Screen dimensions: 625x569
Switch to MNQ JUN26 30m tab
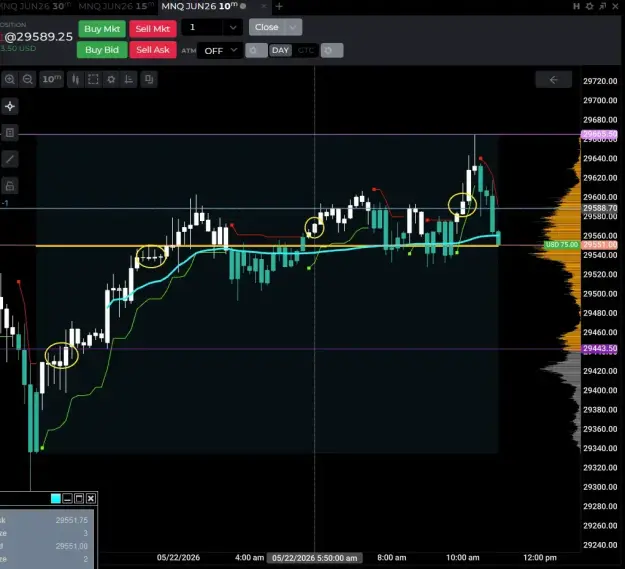tap(36, 6)
